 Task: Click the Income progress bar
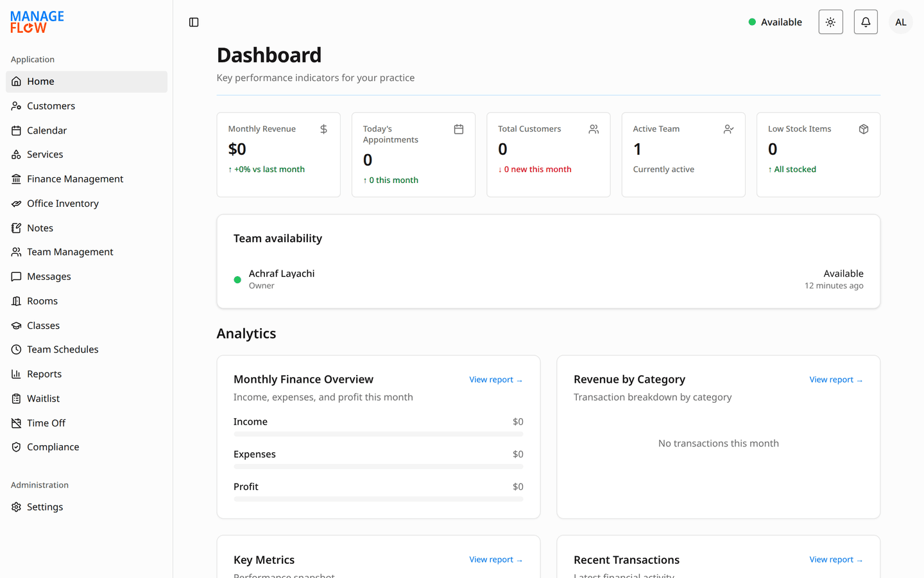pyautogui.click(x=379, y=434)
